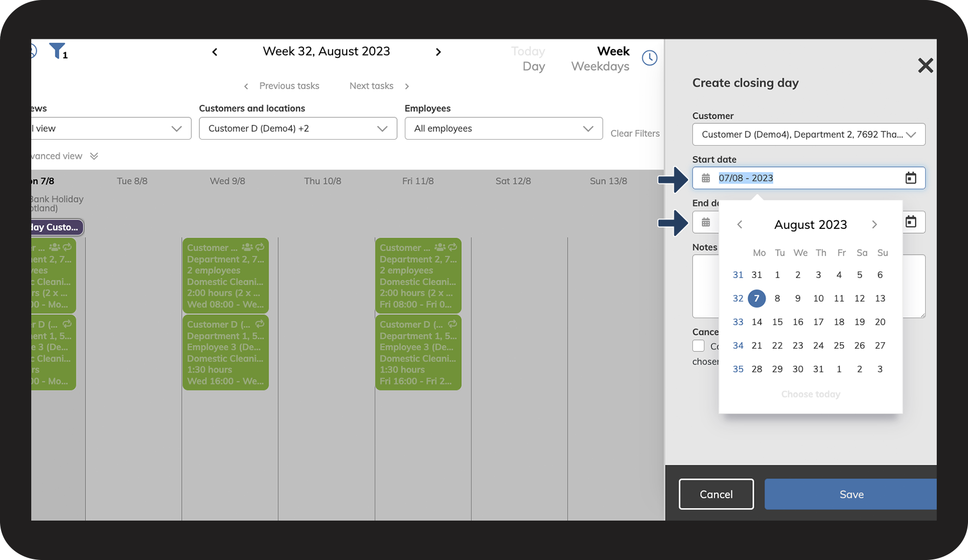Select week number 35 in calendar
This screenshot has width=968, height=560.
coord(738,369)
